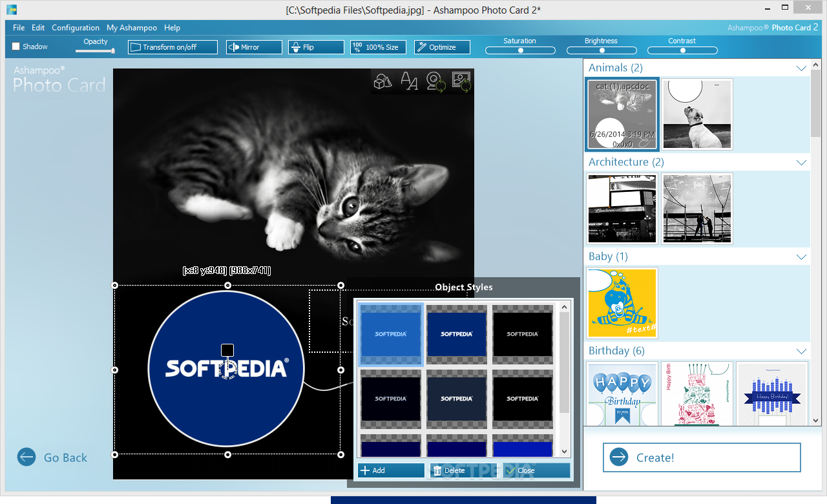Select the top-center resize handle of the selection
Image resolution: width=827 pixels, height=504 pixels.
[x=227, y=285]
